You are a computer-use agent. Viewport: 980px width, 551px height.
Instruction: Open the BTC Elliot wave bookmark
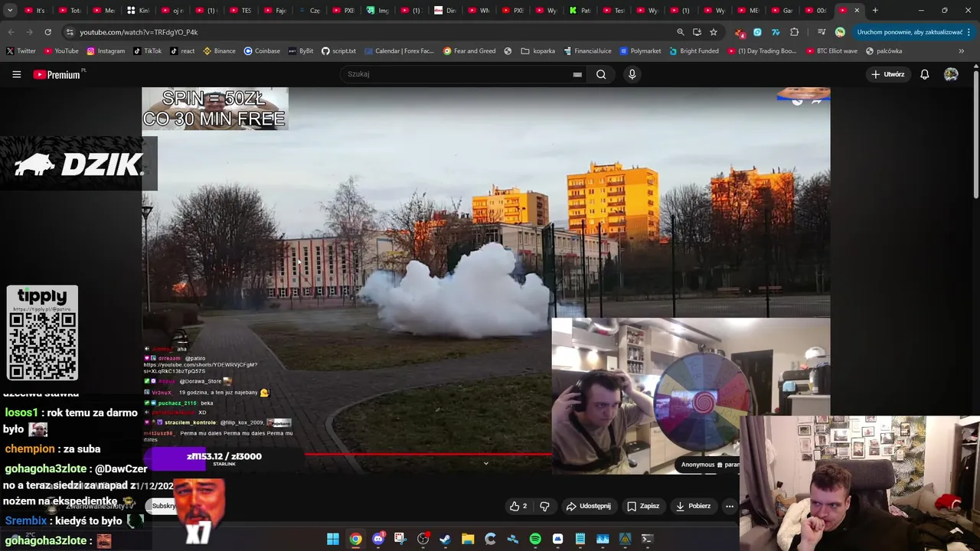(x=831, y=51)
